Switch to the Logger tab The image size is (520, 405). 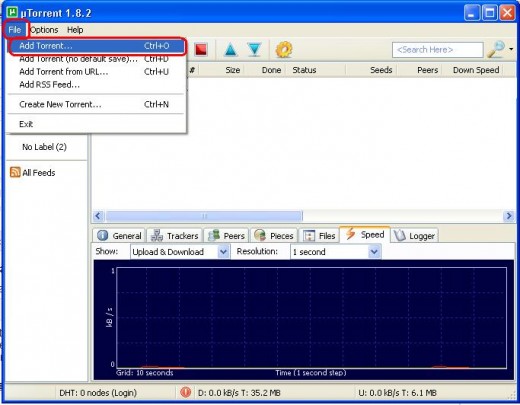click(x=414, y=236)
